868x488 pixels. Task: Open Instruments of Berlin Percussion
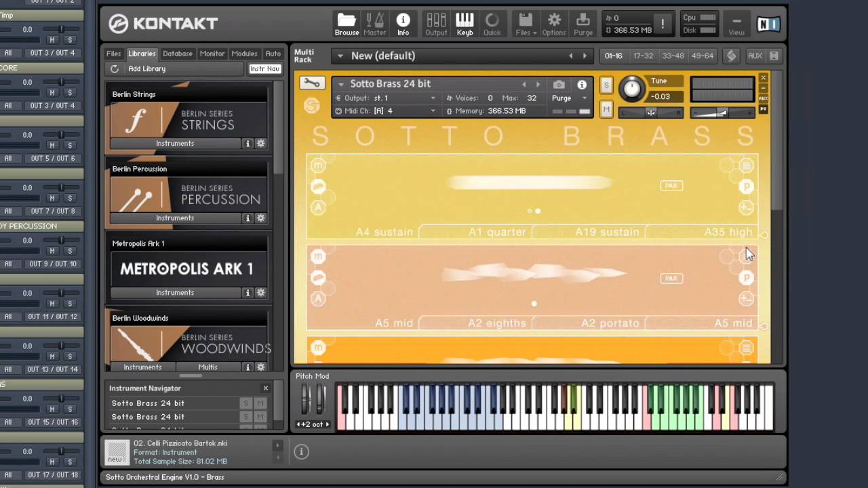click(x=175, y=218)
